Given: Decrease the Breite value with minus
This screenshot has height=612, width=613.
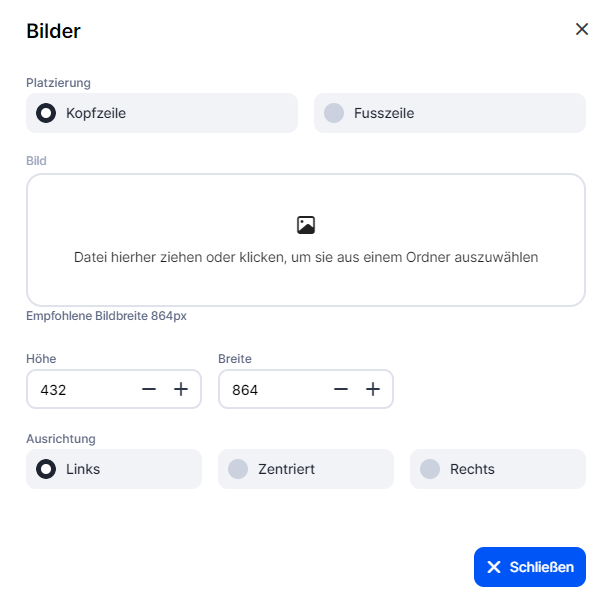Looking at the screenshot, I should point(341,389).
